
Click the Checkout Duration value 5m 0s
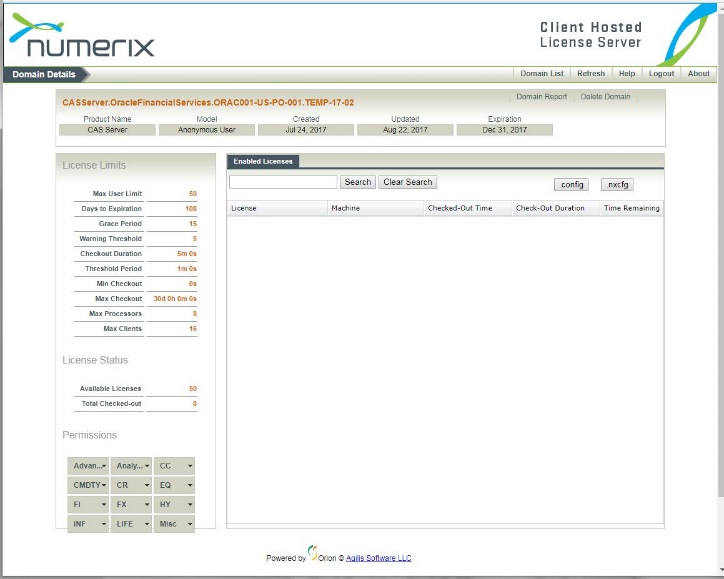click(187, 253)
